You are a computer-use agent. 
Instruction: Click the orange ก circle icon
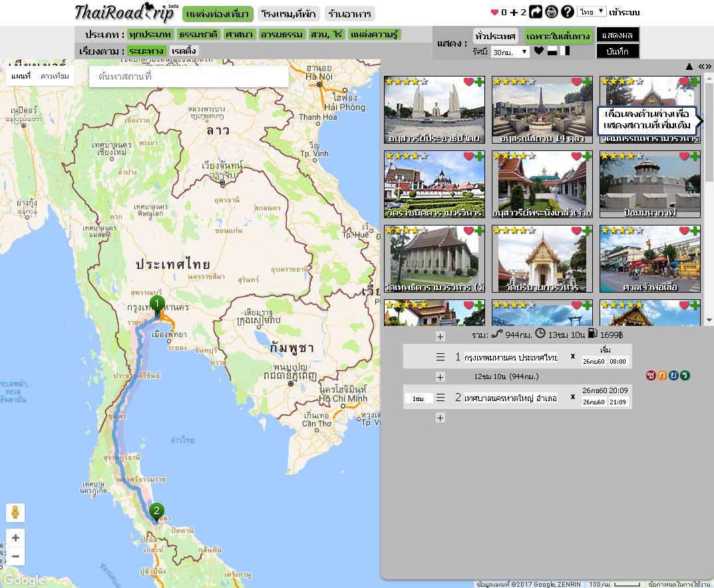pos(662,375)
